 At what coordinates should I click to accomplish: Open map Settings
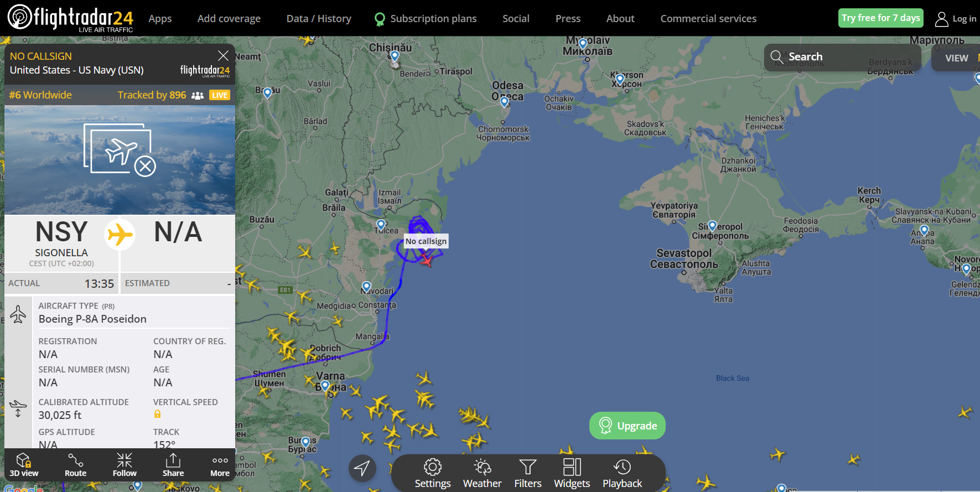coord(433,473)
